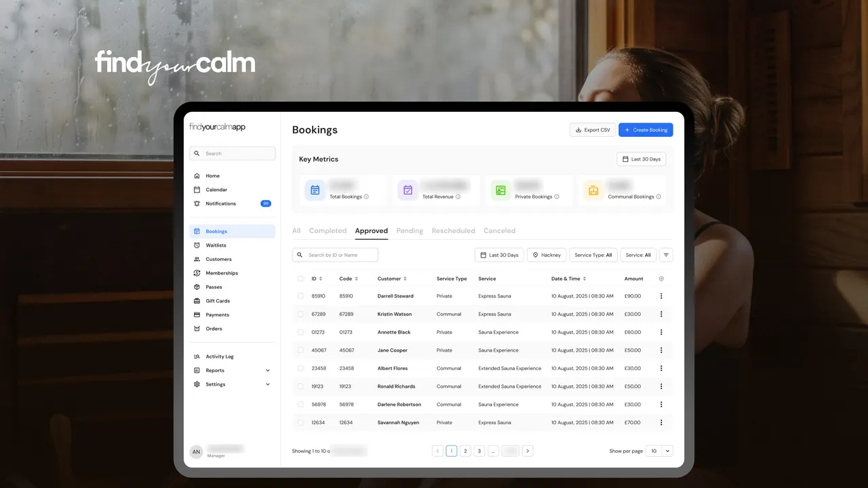Switch to the Pending tab

[x=410, y=231]
